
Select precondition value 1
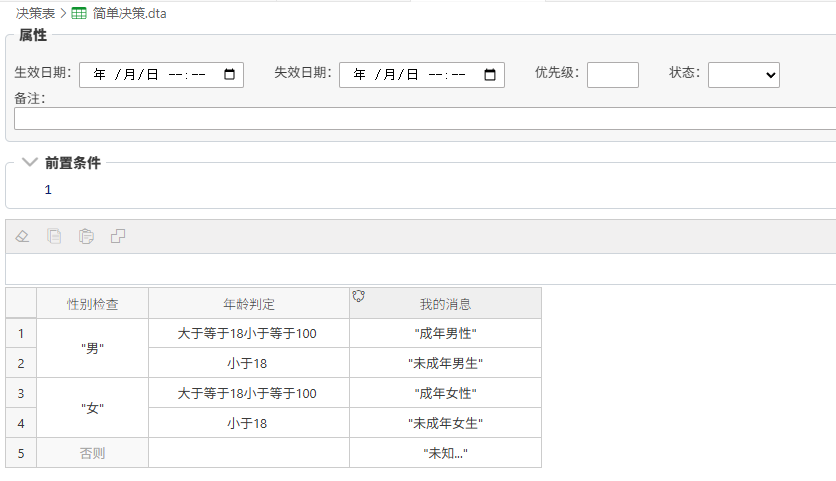click(x=48, y=190)
